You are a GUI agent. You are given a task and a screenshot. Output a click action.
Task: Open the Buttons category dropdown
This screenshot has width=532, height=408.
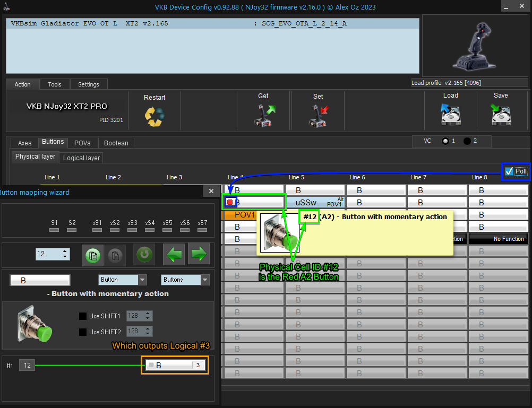(x=185, y=280)
